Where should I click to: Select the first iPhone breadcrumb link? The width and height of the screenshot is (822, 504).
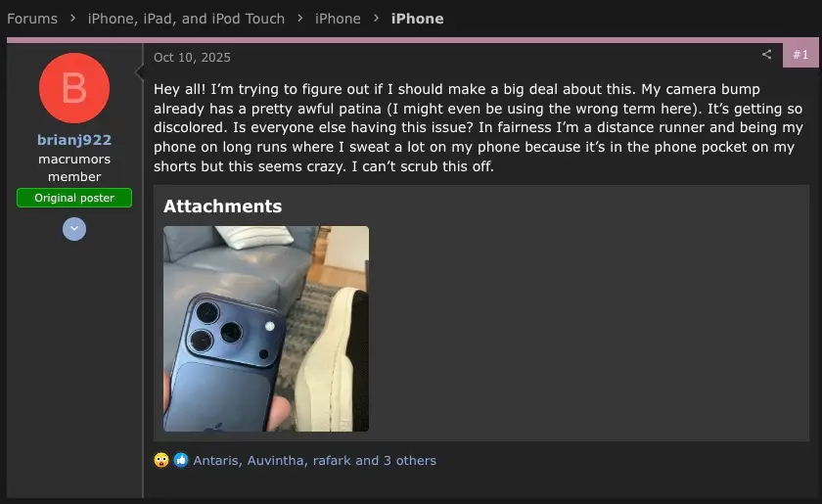point(338,19)
